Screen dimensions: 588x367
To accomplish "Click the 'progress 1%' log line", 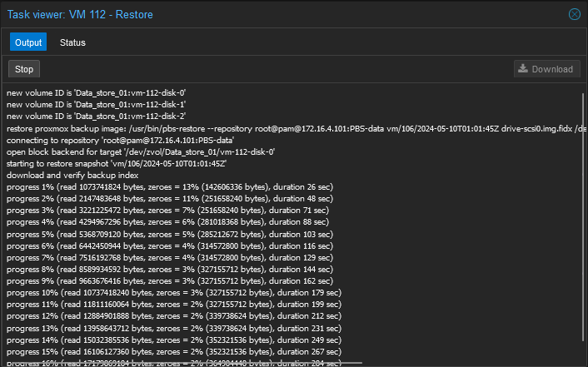I will click(x=170, y=186).
